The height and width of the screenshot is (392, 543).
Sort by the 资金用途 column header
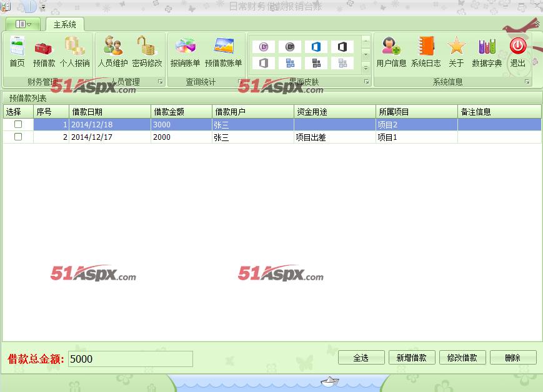click(x=335, y=112)
